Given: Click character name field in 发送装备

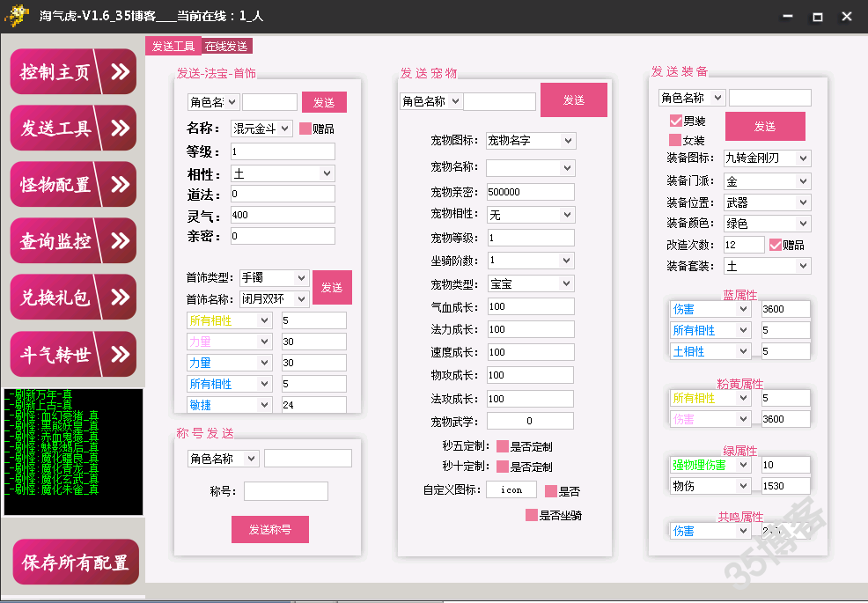Looking at the screenshot, I should click(x=770, y=98).
